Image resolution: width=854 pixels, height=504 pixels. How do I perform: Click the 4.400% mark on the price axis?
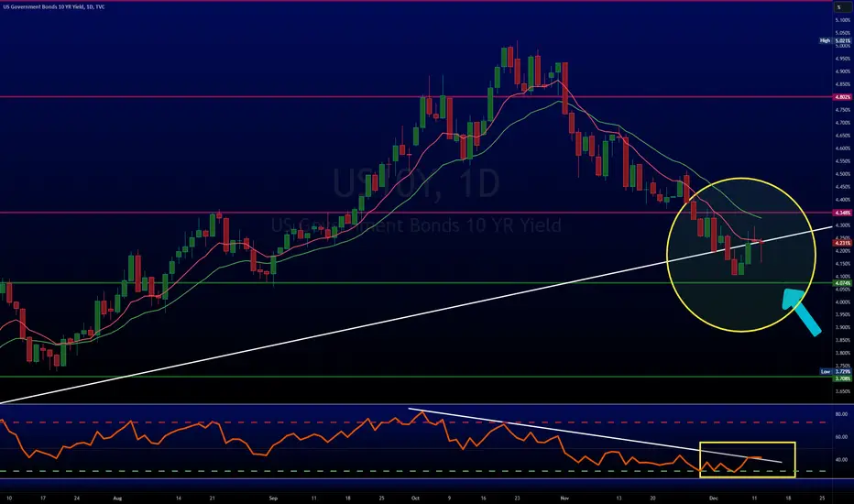coord(842,200)
